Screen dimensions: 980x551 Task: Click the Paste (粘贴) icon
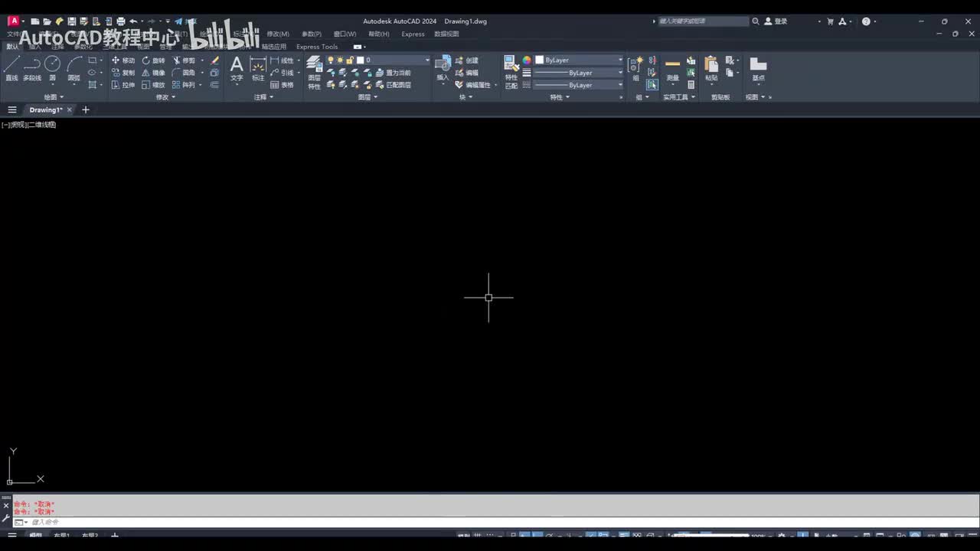711,68
